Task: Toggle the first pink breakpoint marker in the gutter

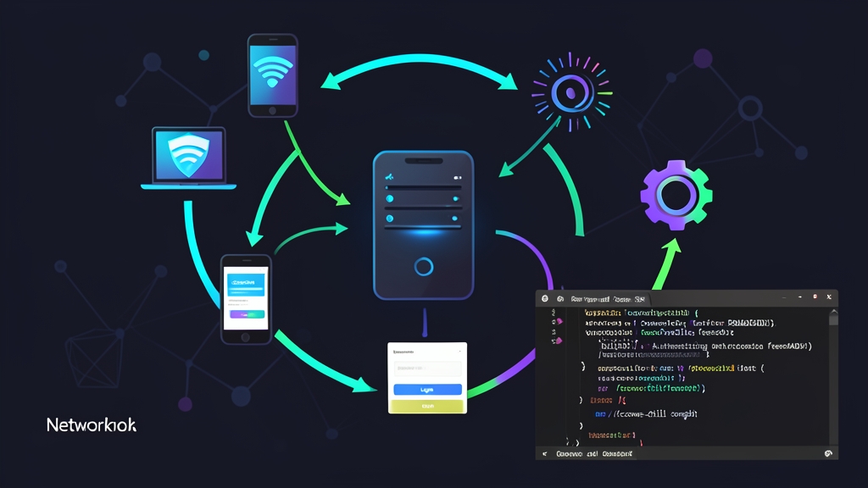Action: 559,321
